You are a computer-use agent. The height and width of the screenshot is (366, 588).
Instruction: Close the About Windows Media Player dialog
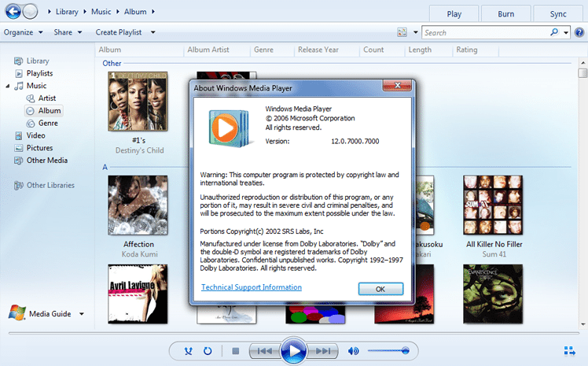(x=397, y=85)
